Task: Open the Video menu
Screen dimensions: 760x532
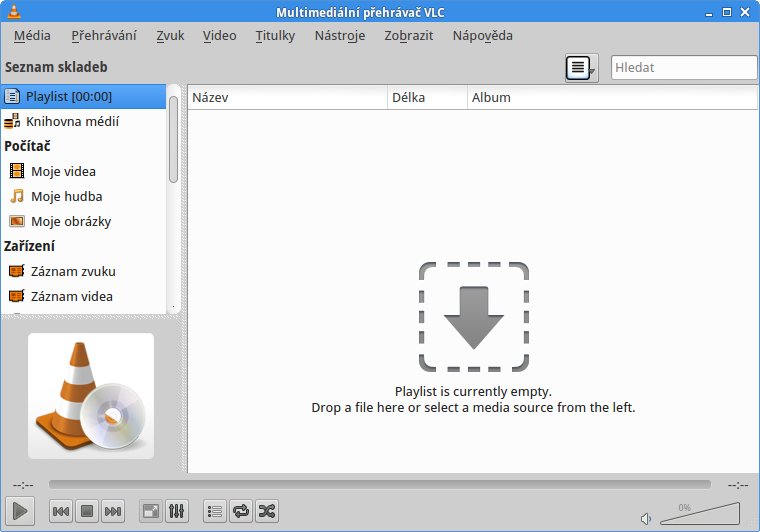Action: (220, 36)
